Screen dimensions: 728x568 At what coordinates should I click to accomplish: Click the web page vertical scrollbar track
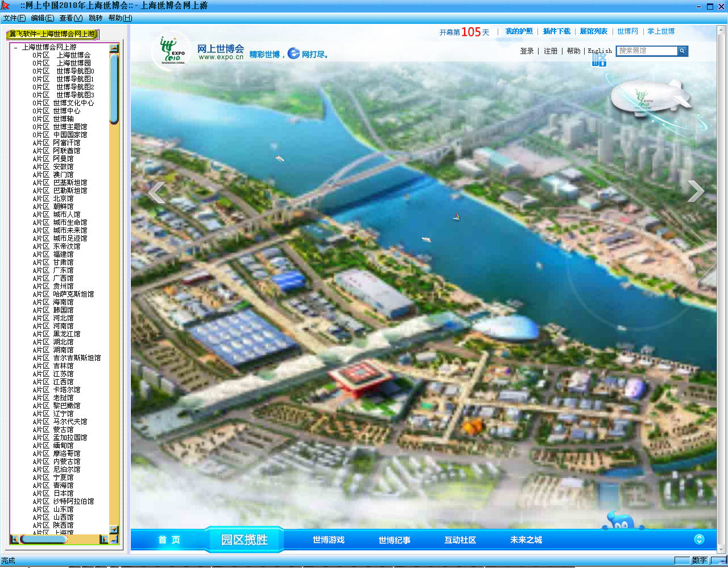tap(722, 289)
